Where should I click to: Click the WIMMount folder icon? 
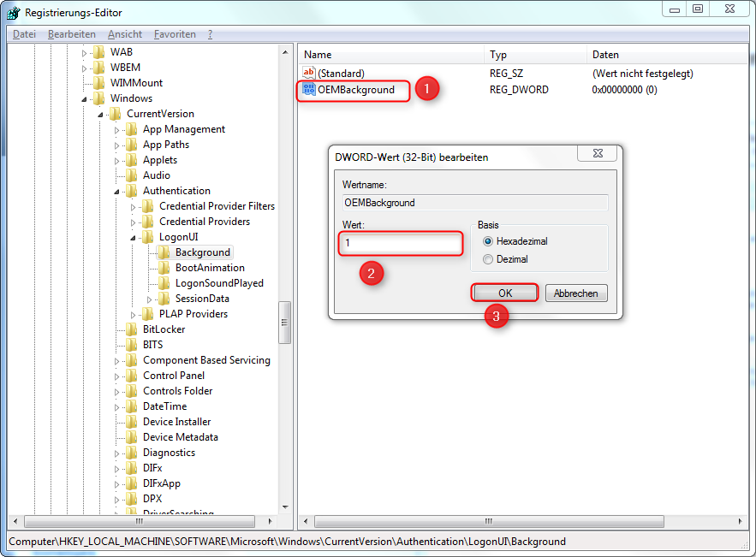[x=98, y=83]
